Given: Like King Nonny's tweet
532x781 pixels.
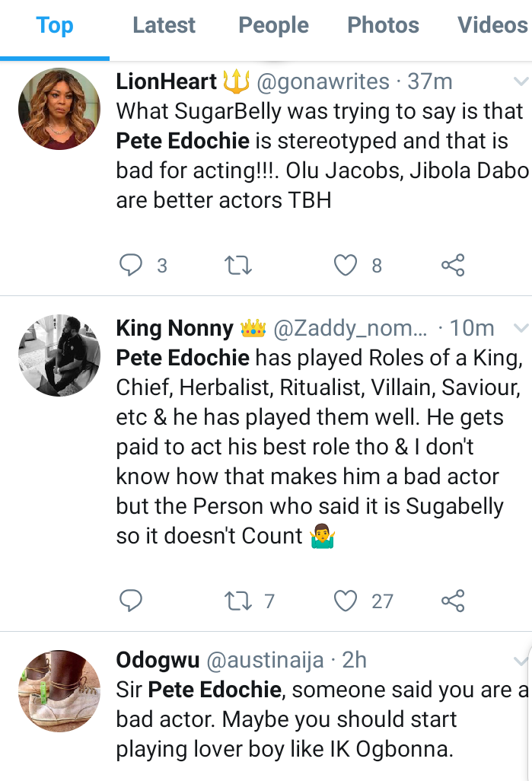Looking at the screenshot, I should pyautogui.click(x=346, y=601).
